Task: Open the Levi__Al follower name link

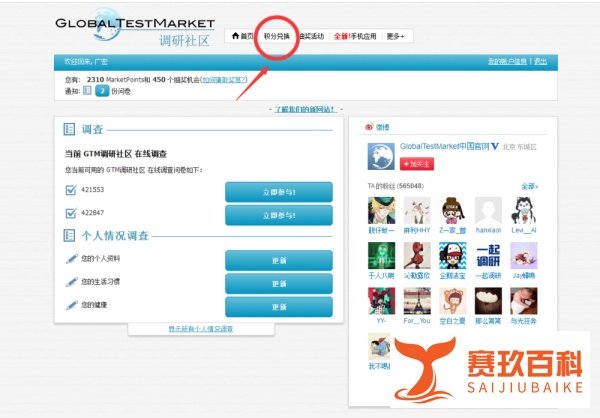Action: click(524, 230)
